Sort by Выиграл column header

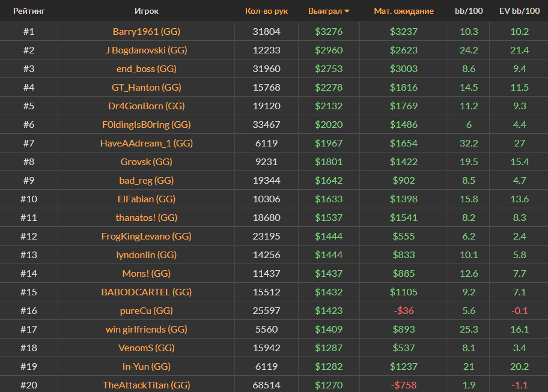click(x=324, y=11)
